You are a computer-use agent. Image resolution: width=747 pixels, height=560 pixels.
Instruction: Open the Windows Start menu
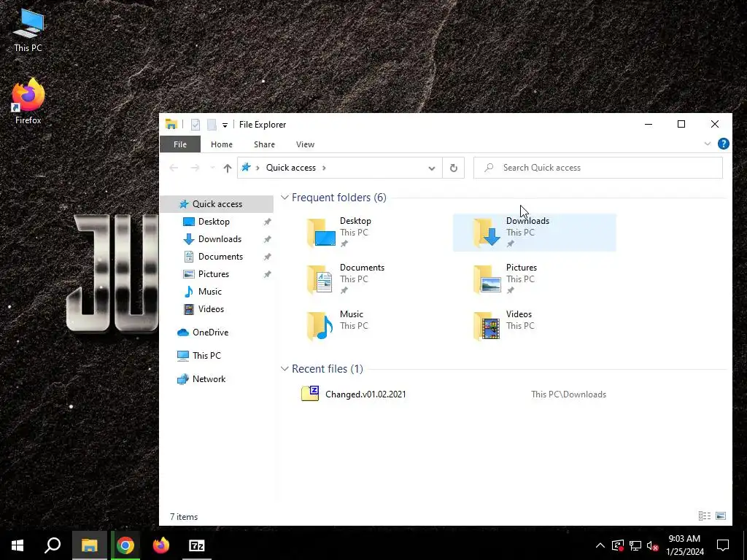(18, 545)
